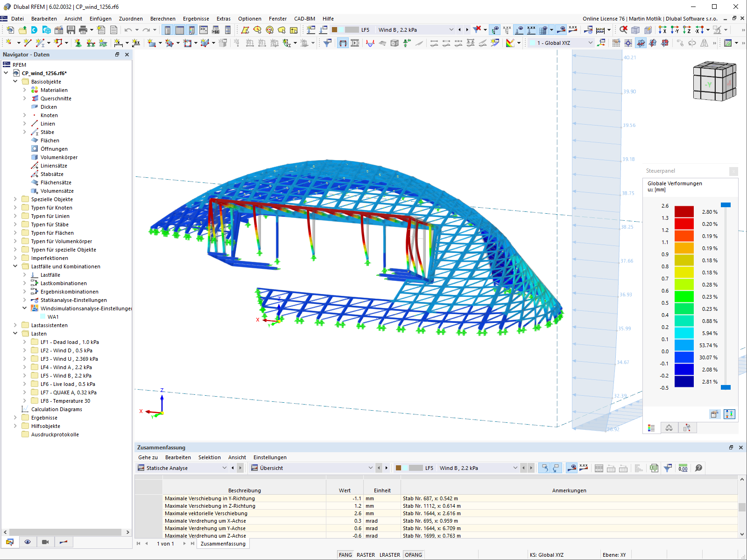Close the Navigator - Daten panel
The width and height of the screenshot is (747, 560).
pyautogui.click(x=127, y=55)
